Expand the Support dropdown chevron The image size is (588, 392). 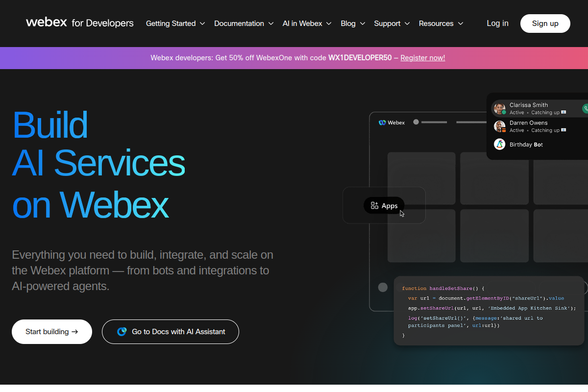tap(407, 24)
